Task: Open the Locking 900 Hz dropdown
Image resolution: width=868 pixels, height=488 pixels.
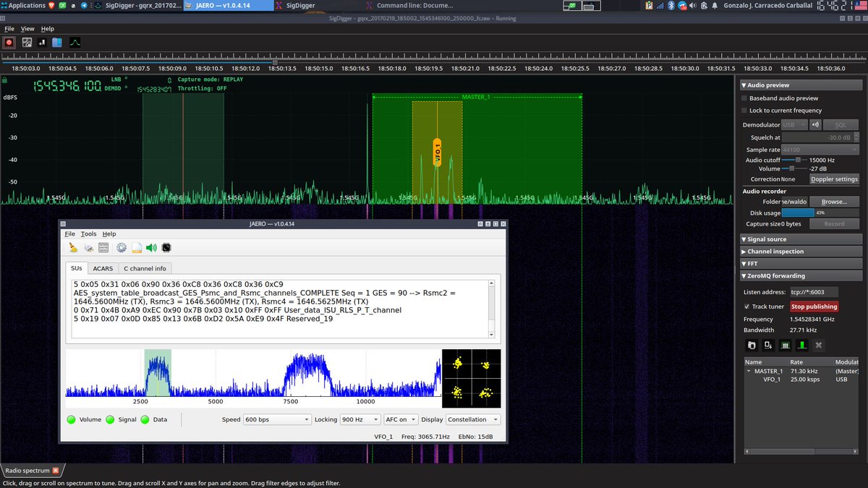Action: click(x=360, y=419)
